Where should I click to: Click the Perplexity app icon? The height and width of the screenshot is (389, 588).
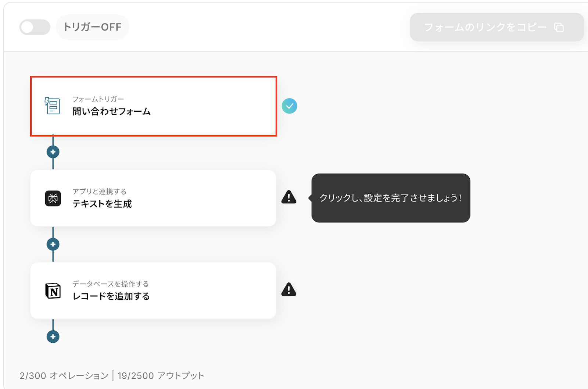click(53, 199)
